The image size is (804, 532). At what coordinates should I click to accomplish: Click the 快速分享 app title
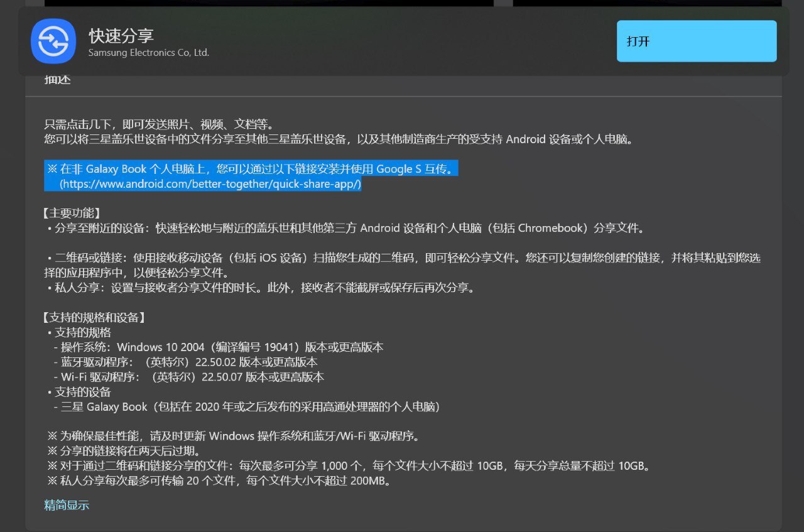tap(121, 35)
